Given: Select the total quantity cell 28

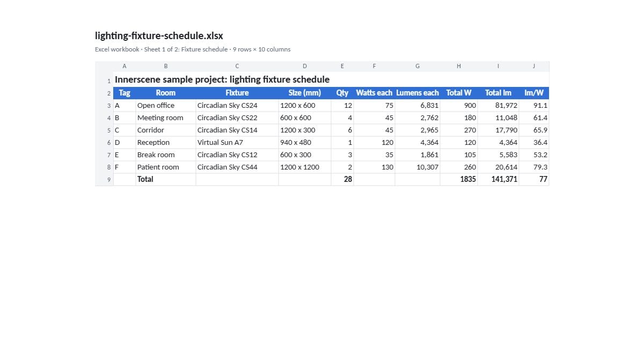Looking at the screenshot, I should 342,180.
